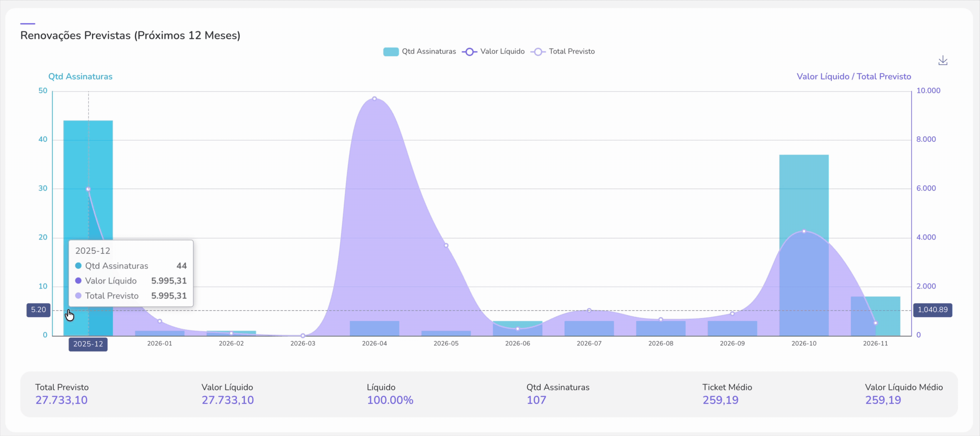Click the Total Previsto summary value 27.733,10

61,400
